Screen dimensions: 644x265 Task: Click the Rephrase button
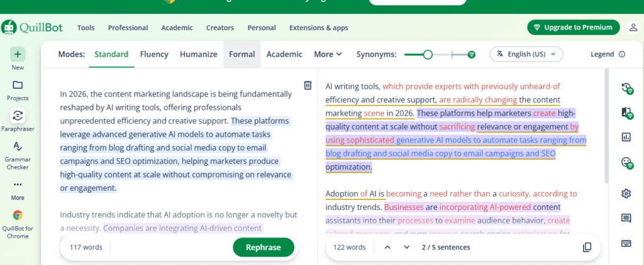pyautogui.click(x=264, y=247)
